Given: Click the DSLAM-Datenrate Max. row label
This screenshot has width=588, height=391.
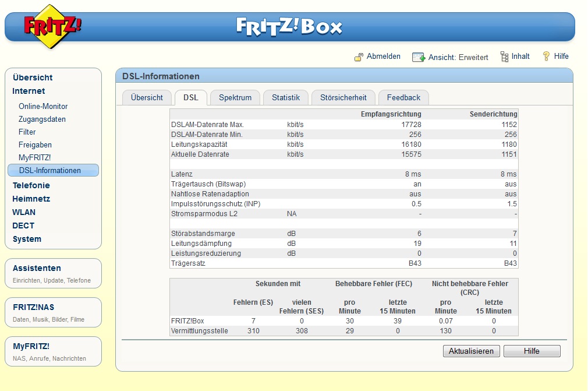Looking at the screenshot, I should point(207,125).
